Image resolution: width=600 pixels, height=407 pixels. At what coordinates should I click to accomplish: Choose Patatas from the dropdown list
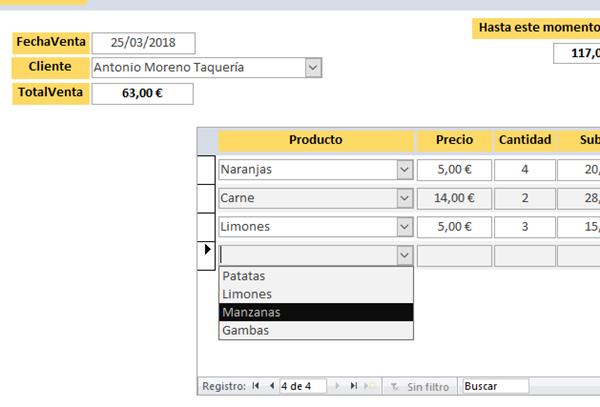point(315,276)
